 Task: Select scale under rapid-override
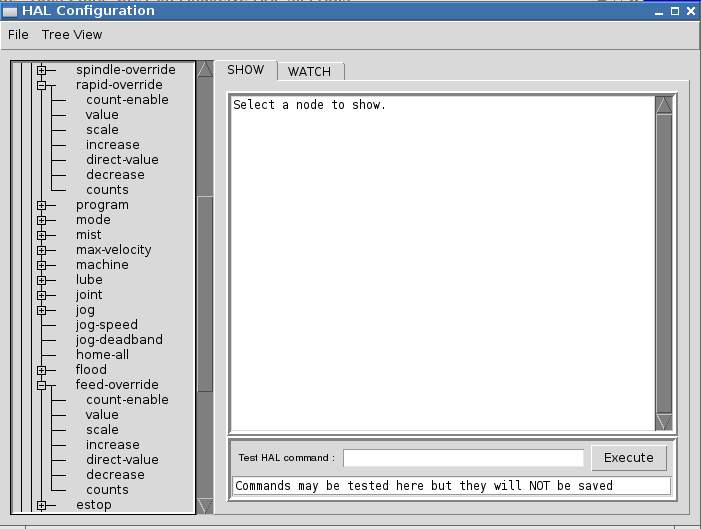(102, 130)
